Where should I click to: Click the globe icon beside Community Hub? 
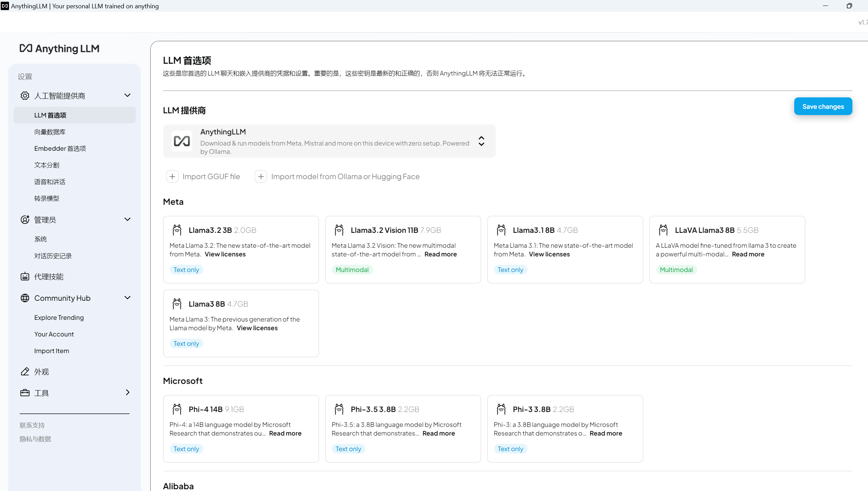[25, 298]
